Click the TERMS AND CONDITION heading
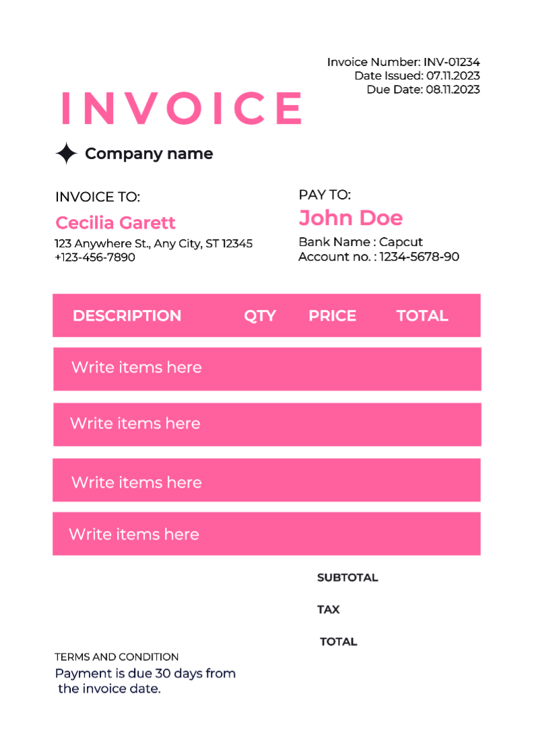534x756 pixels. [116, 657]
